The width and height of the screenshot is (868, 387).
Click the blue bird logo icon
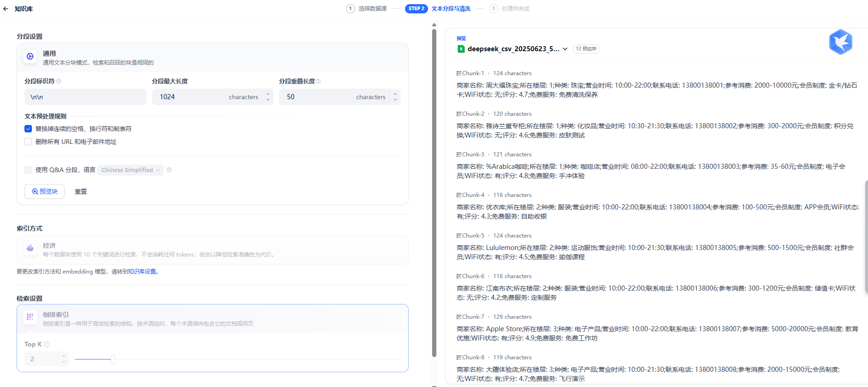point(840,42)
